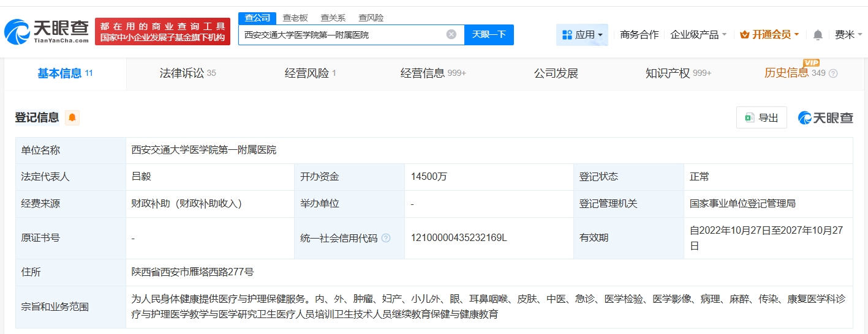
Task: Click help icon next to 统一社会信用代码
Action: click(x=386, y=238)
